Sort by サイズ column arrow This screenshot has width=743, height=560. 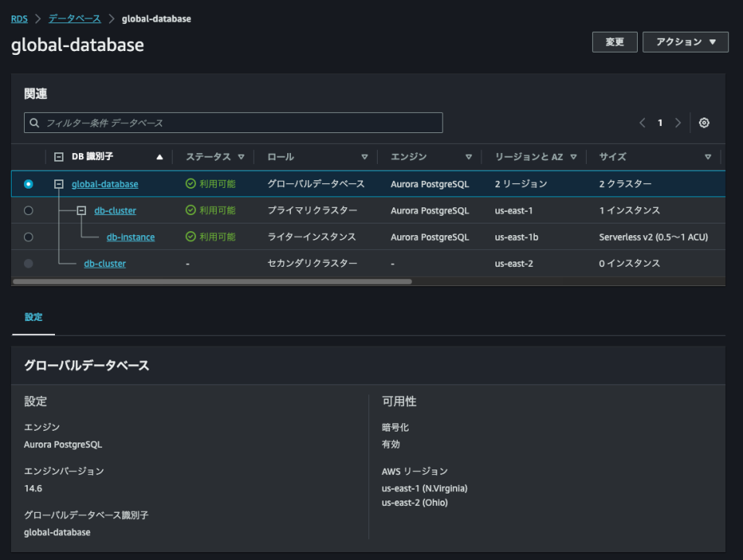point(708,157)
